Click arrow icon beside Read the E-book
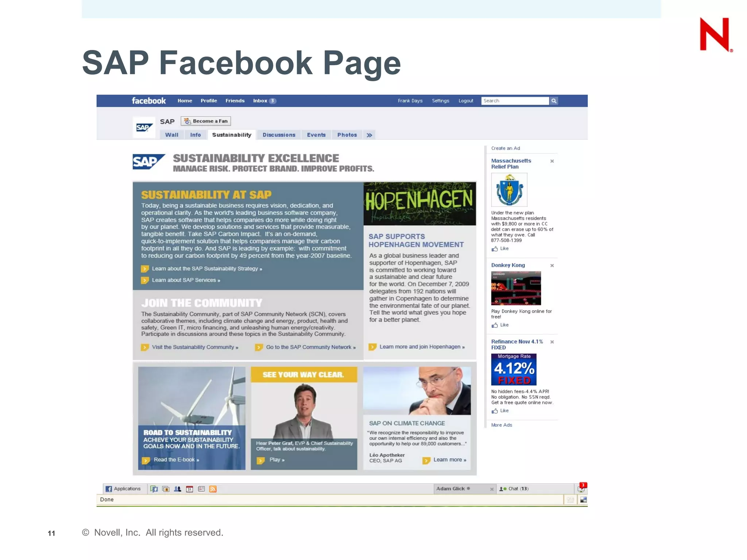The width and height of the screenshot is (747, 560). tap(146, 460)
